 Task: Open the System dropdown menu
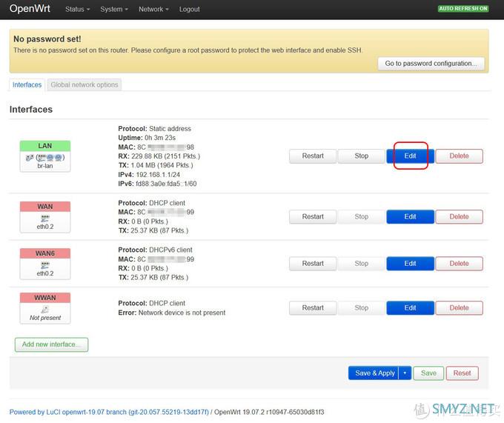tap(114, 10)
